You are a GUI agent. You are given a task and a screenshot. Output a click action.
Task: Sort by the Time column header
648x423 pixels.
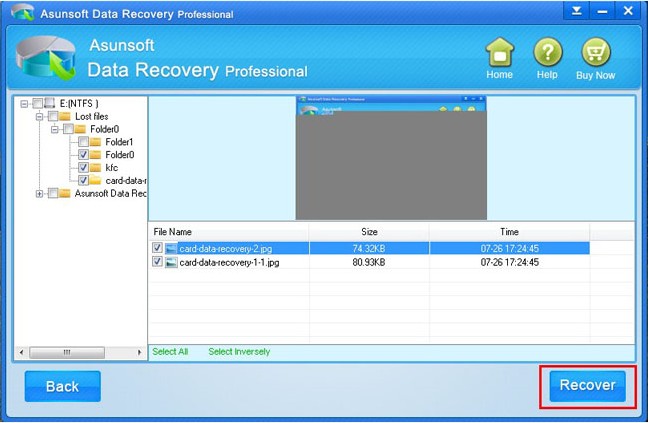pyautogui.click(x=510, y=232)
